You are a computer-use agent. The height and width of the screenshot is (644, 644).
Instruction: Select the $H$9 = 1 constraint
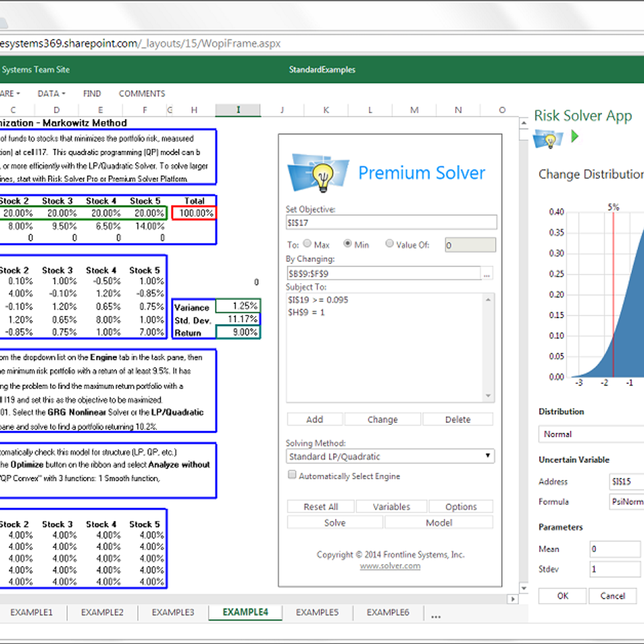click(306, 312)
